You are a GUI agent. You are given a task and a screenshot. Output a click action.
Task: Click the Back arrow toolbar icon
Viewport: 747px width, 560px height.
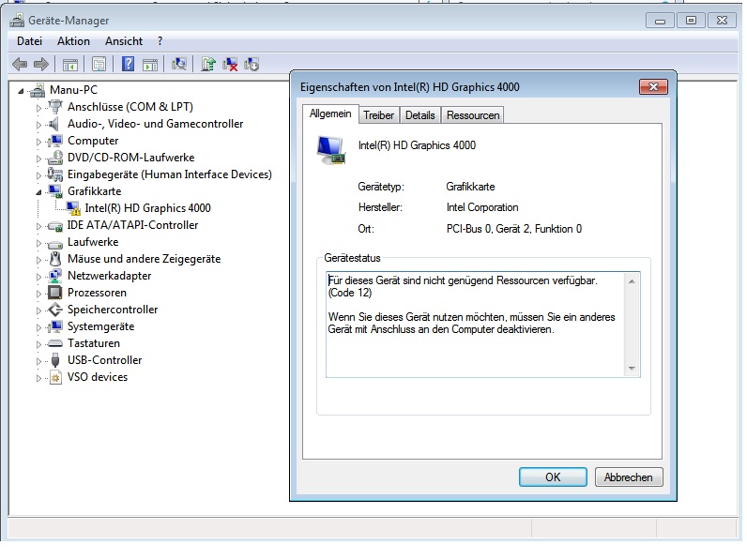coord(20,65)
